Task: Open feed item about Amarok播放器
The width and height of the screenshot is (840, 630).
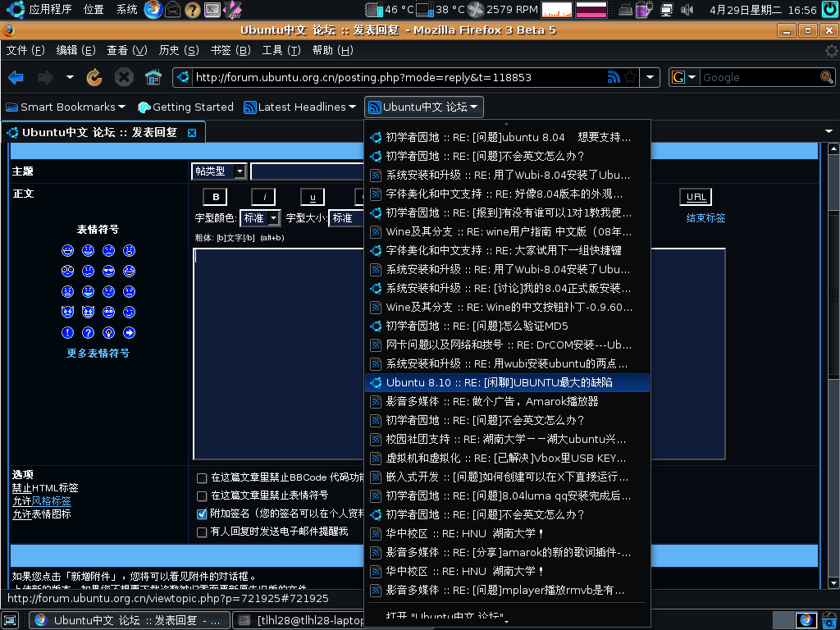Action: click(x=507, y=401)
